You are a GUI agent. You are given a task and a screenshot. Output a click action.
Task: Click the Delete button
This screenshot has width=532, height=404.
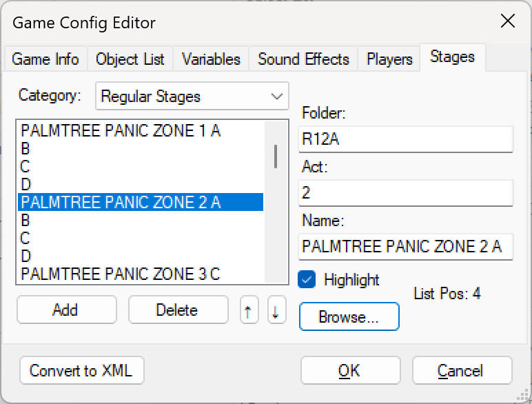(x=178, y=310)
